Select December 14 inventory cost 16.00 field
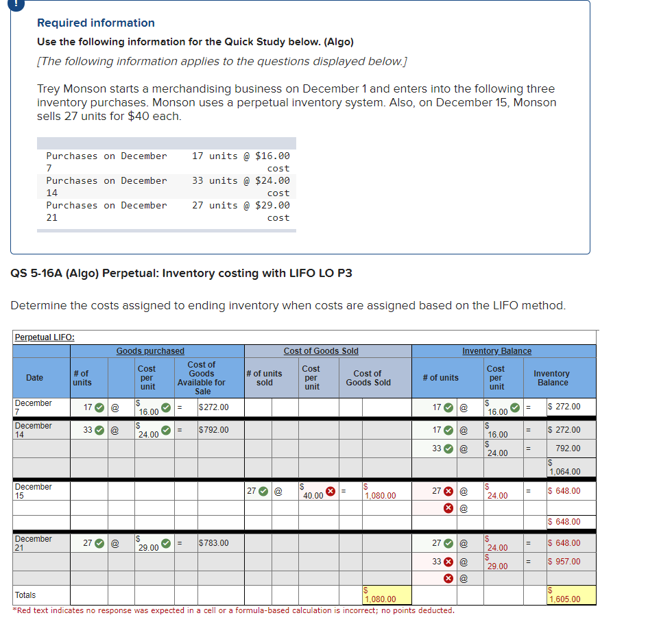The height and width of the screenshot is (622, 672). pyautogui.click(x=503, y=430)
